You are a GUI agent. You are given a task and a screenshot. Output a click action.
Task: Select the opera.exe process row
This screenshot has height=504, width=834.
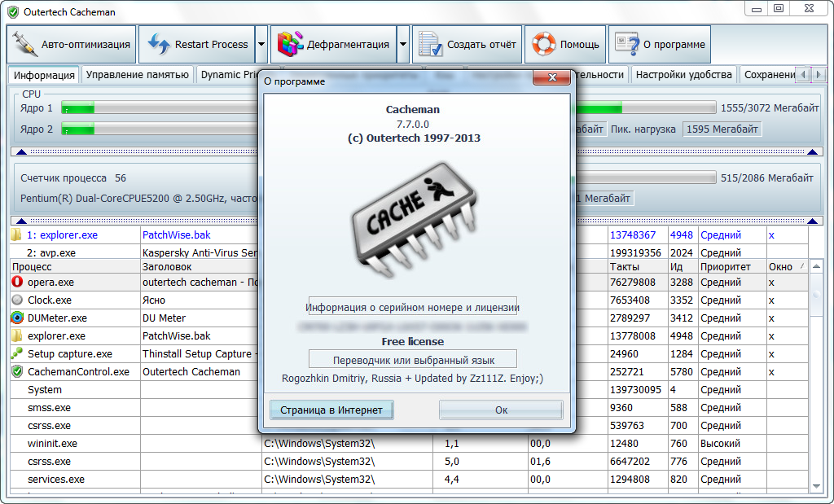tap(409, 282)
